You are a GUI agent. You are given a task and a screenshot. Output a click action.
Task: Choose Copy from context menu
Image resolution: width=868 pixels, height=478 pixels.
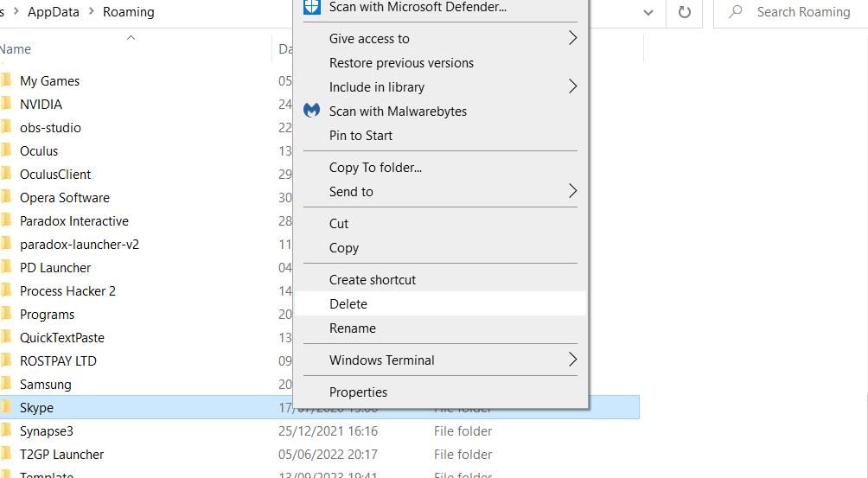(x=441, y=248)
